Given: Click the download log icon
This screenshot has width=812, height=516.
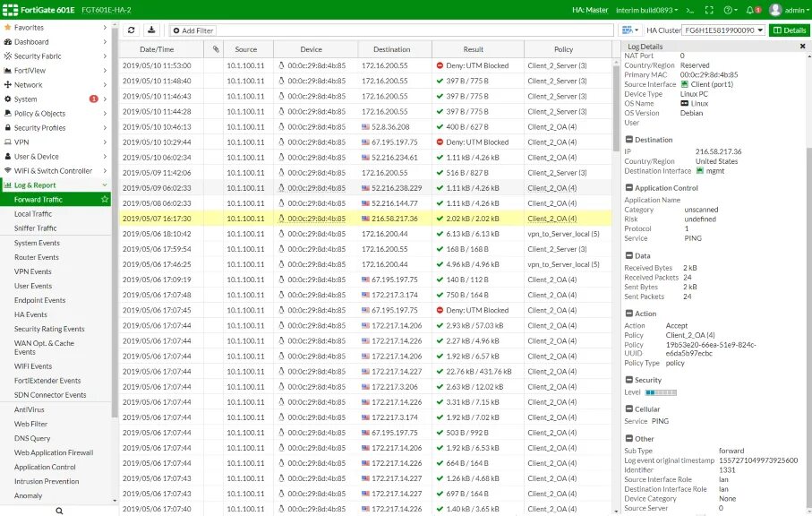Looking at the screenshot, I should 151,30.
